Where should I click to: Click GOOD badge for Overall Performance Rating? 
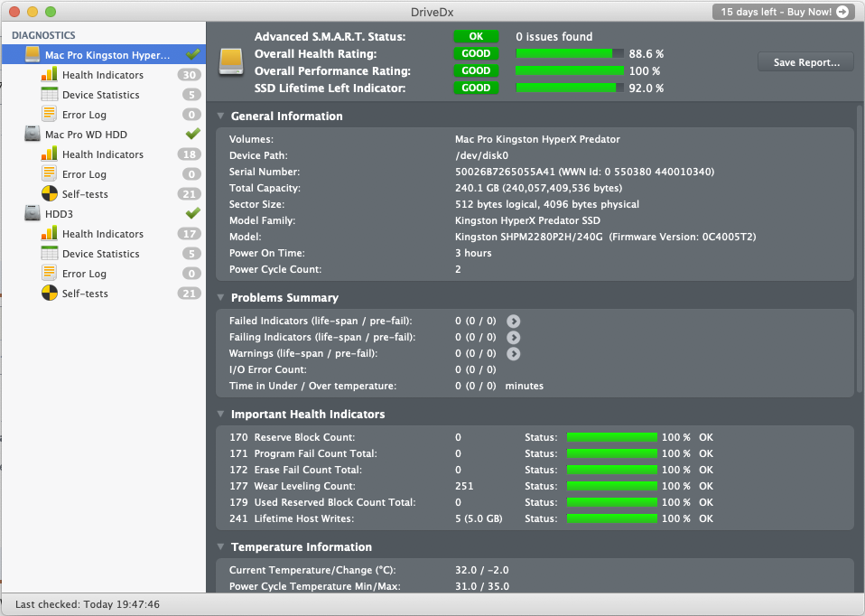click(476, 70)
